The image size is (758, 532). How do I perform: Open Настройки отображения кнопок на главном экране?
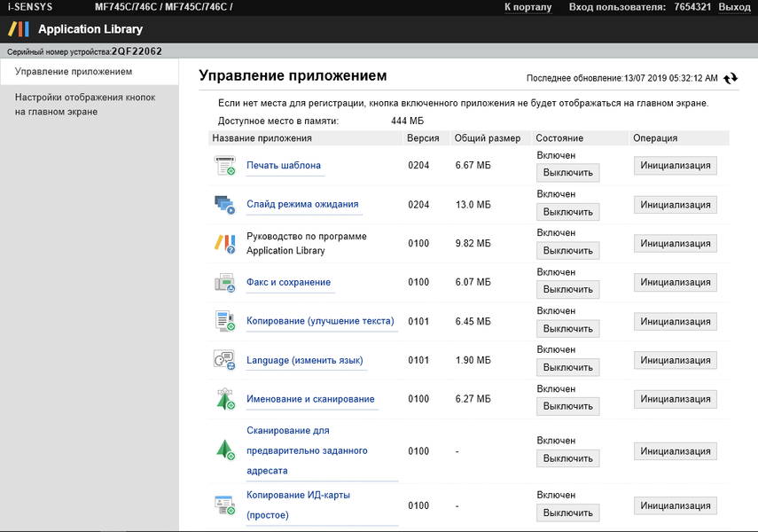(x=85, y=104)
